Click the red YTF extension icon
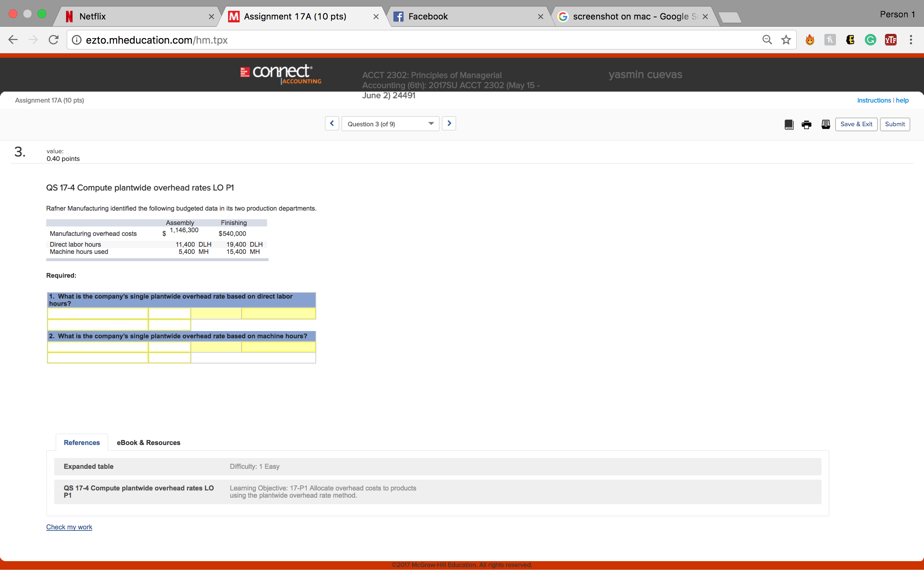This screenshot has width=924, height=577. [891, 39]
